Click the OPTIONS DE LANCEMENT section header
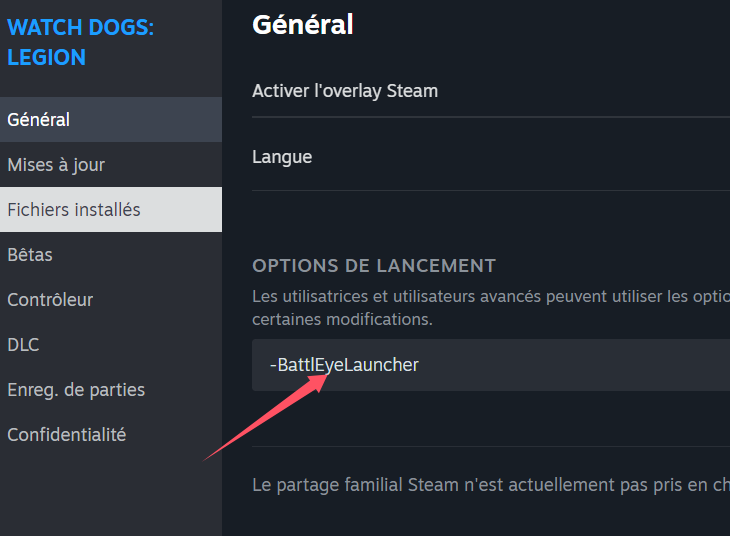 (374, 266)
